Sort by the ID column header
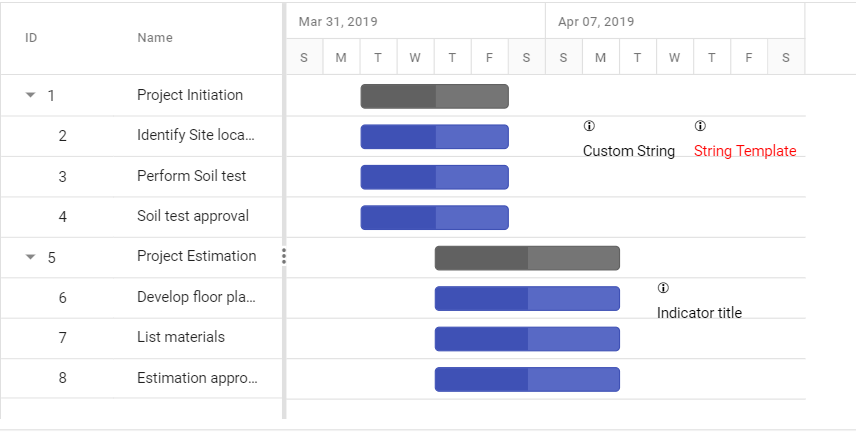Image resolution: width=856 pixels, height=434 pixels. [31, 38]
